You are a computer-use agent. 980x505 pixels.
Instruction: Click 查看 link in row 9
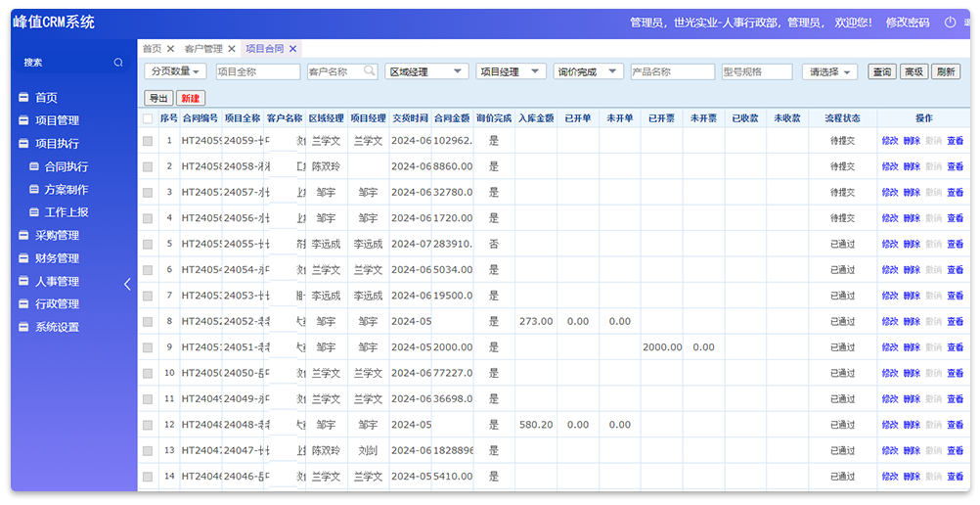(955, 347)
